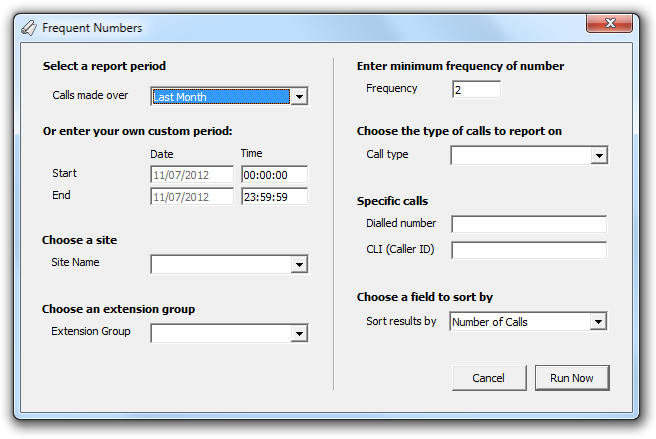
Task: Open the Sort results by dropdown arrow
Action: [598, 321]
